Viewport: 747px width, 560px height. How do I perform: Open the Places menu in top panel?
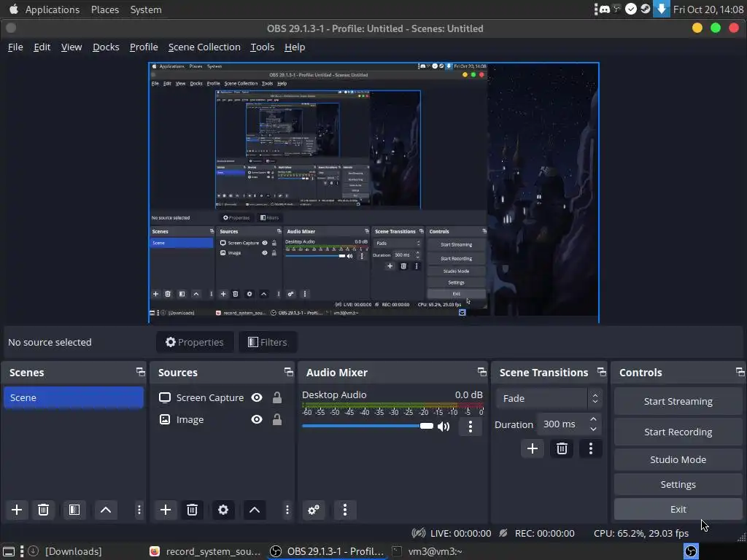pos(105,9)
